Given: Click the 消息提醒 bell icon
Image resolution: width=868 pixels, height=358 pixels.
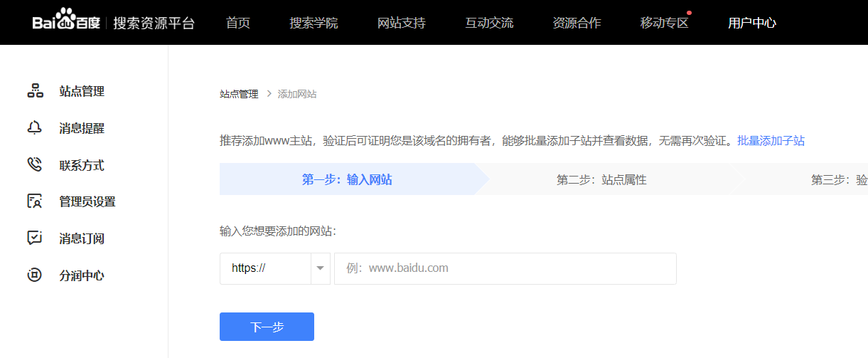Looking at the screenshot, I should (35, 128).
